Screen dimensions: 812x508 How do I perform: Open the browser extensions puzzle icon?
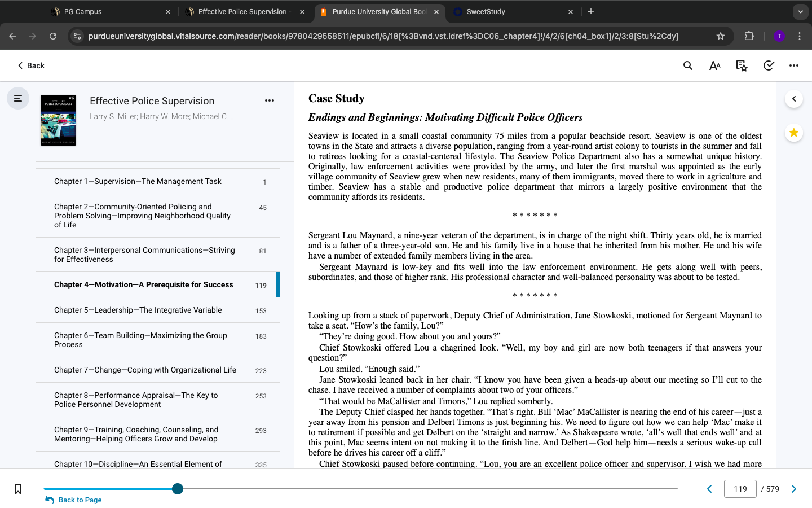(x=749, y=36)
